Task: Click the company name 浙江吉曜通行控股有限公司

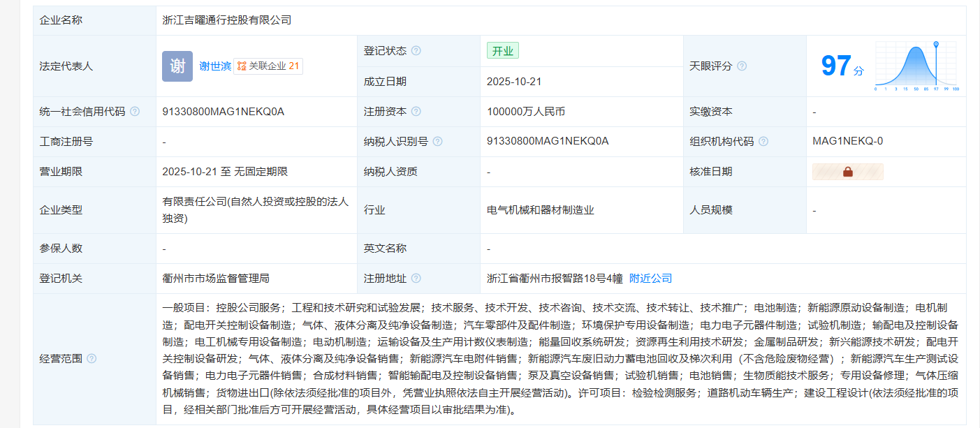Action: coord(226,20)
